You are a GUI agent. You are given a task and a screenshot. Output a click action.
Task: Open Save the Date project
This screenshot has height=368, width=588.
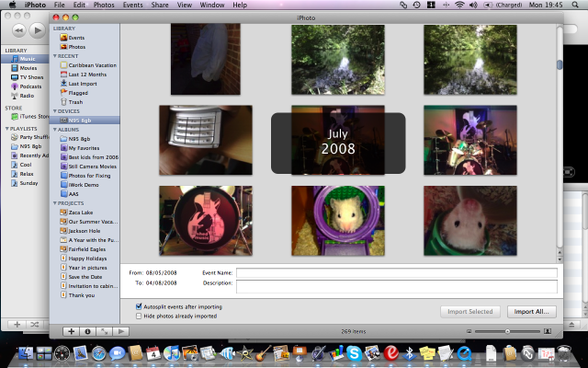(x=85, y=277)
